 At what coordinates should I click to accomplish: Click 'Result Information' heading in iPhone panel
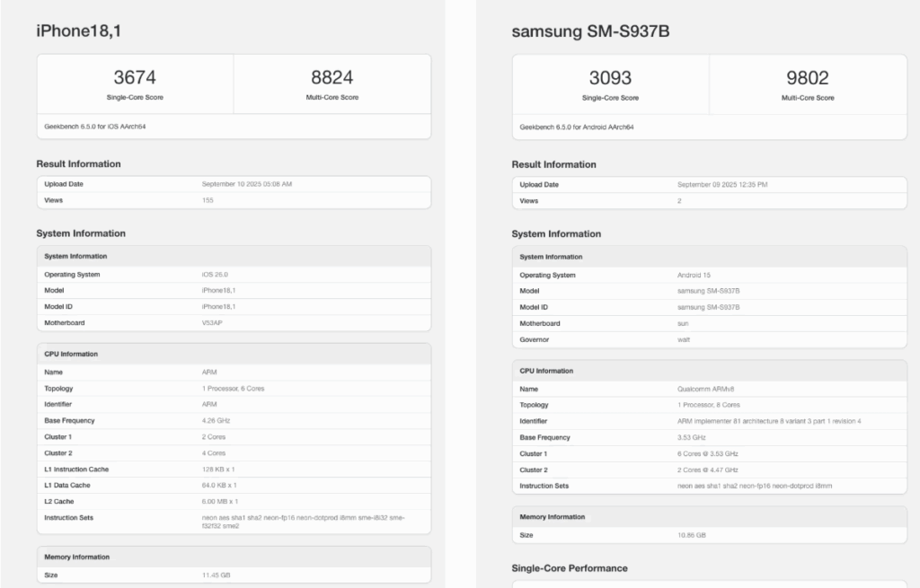[79, 164]
